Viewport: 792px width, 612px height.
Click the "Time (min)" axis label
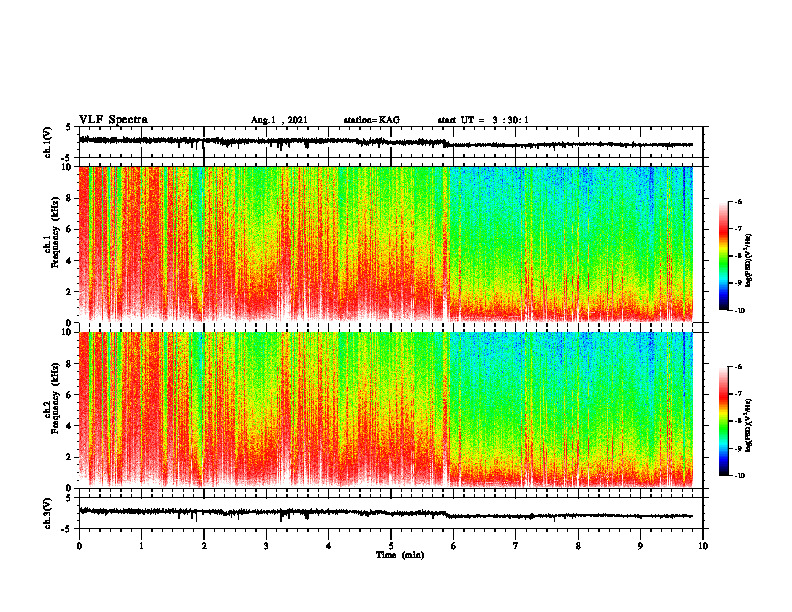[400, 555]
